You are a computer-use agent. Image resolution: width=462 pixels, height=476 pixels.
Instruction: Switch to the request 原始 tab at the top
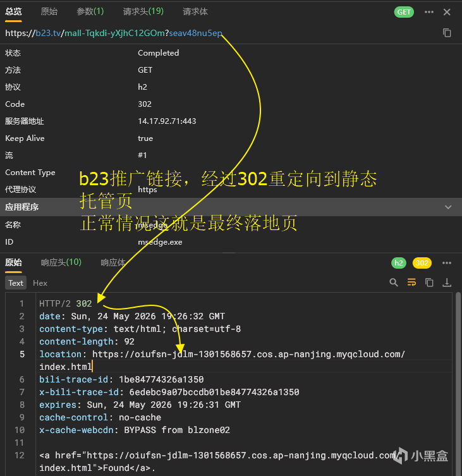click(49, 12)
